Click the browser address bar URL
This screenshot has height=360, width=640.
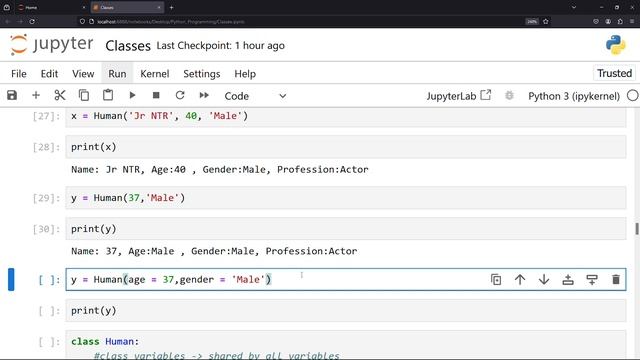pyautogui.click(x=171, y=22)
